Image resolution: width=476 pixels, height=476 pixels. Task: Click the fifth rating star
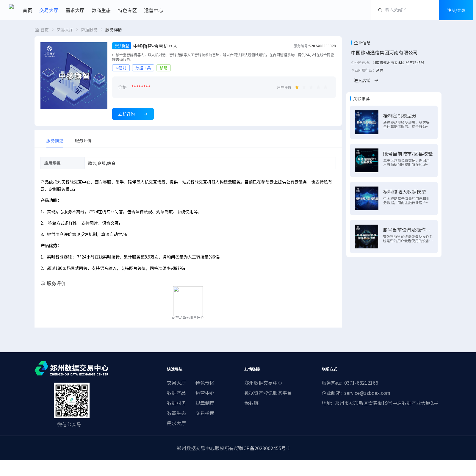tap(325, 87)
